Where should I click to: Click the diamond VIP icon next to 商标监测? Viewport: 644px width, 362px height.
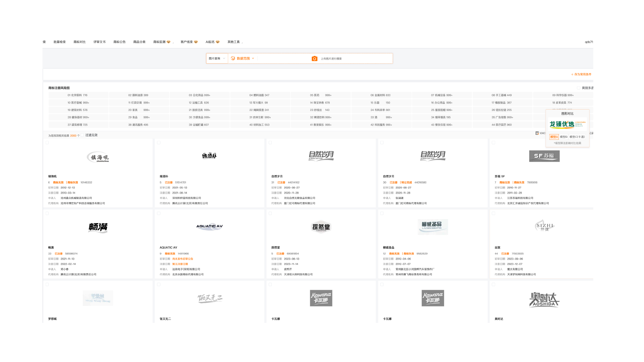[168, 42]
